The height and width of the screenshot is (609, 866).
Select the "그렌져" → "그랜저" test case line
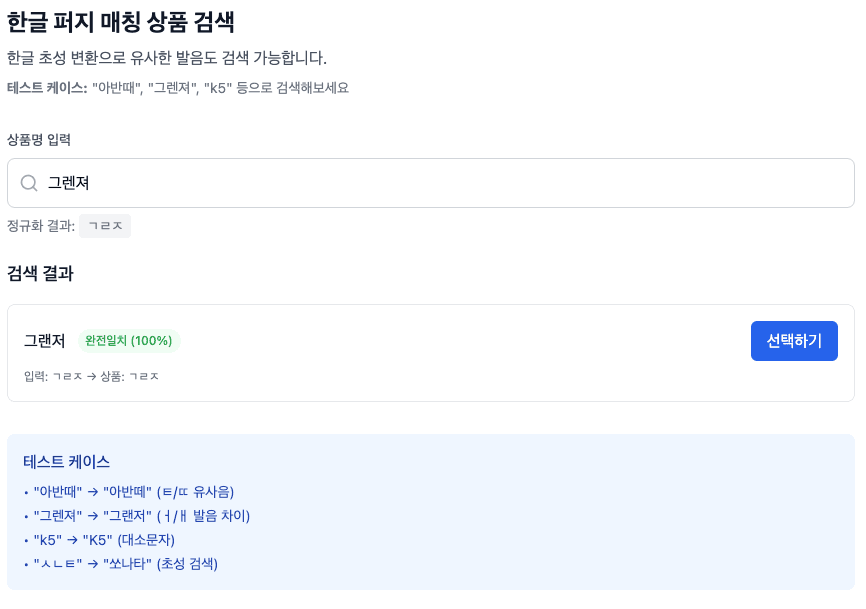141,516
